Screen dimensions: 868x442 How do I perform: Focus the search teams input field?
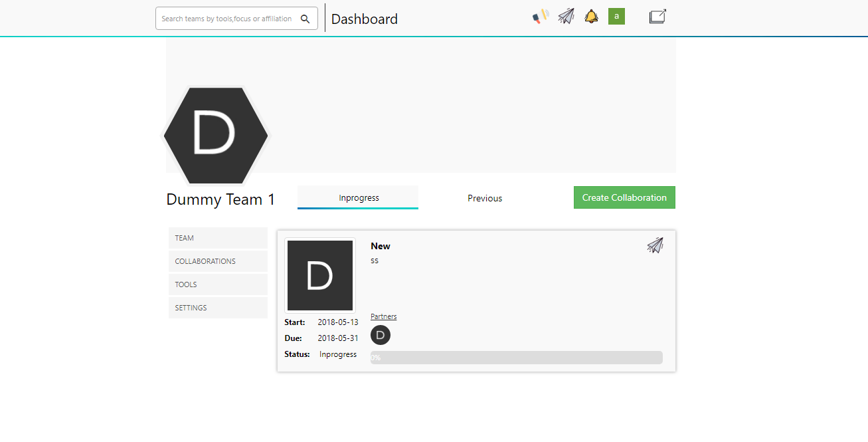pos(226,19)
